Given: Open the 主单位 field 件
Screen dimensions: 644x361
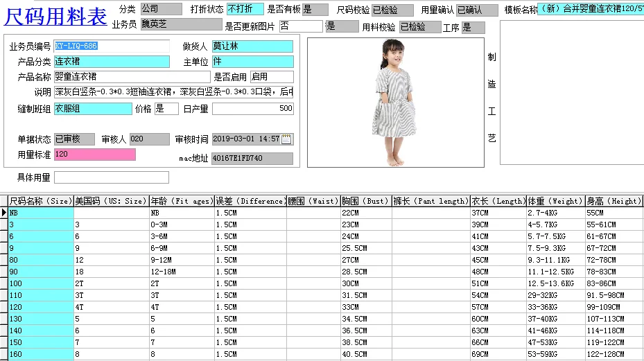Looking at the screenshot, I should [x=252, y=62].
